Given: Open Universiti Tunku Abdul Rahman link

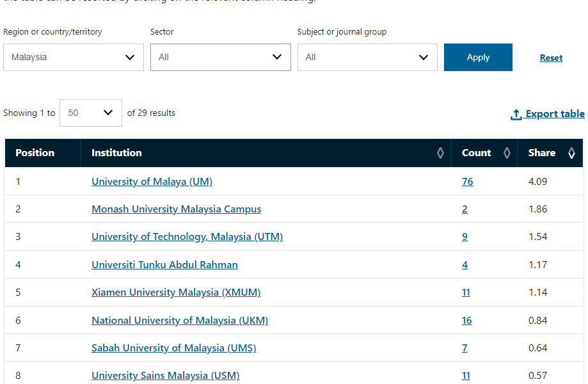Looking at the screenshot, I should coord(164,265).
